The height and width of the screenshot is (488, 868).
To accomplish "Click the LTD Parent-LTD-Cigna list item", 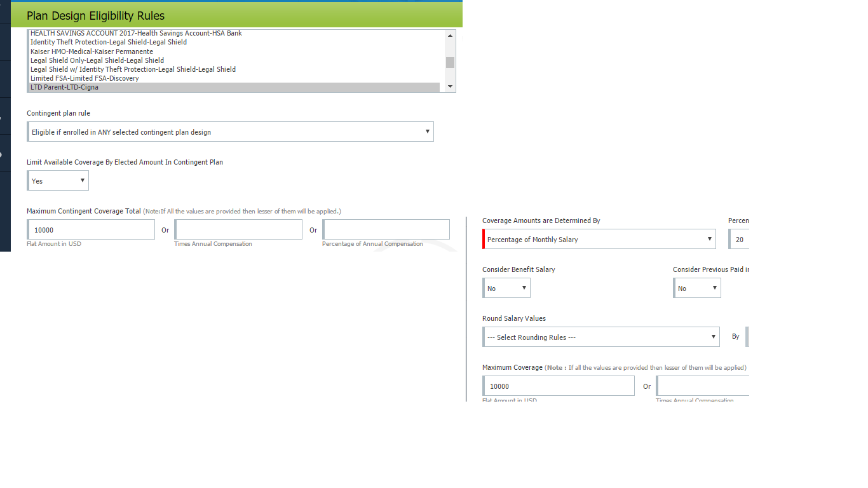I will 64,87.
